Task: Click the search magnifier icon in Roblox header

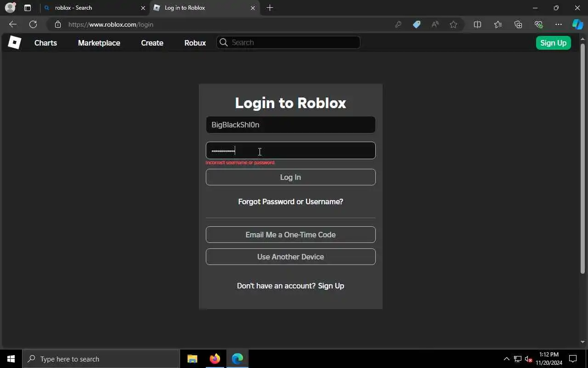Action: tap(224, 42)
